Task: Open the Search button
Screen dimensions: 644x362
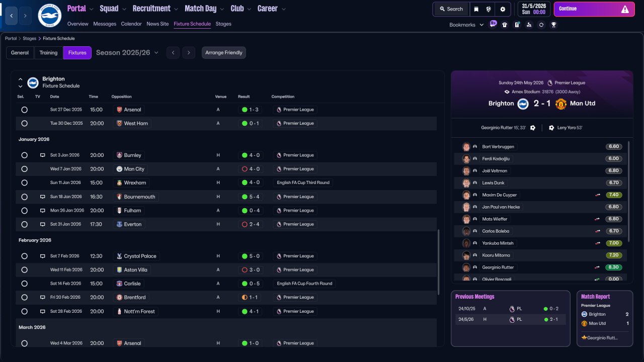Action: (451, 9)
